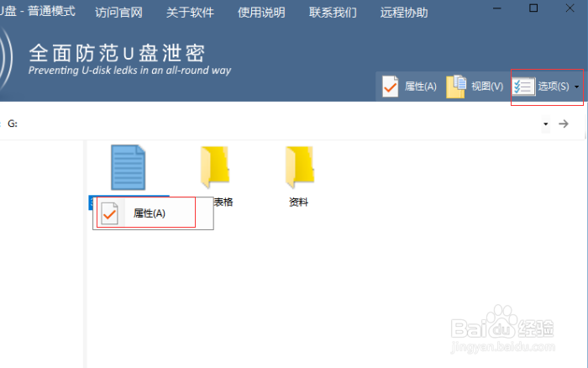Open the 关于软件 menu item
This screenshot has width=588, height=368.
pyautogui.click(x=190, y=13)
